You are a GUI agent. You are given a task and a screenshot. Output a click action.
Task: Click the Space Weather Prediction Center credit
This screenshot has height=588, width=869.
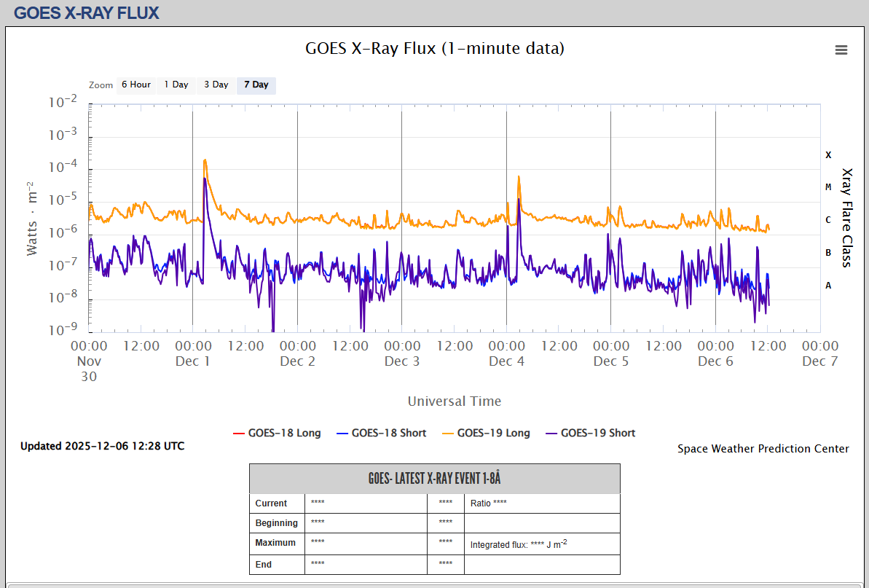tap(763, 449)
